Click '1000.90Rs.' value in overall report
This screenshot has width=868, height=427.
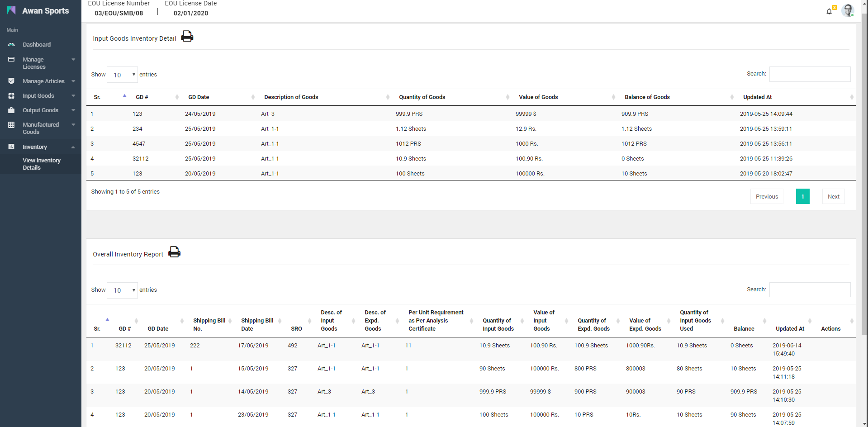640,346
